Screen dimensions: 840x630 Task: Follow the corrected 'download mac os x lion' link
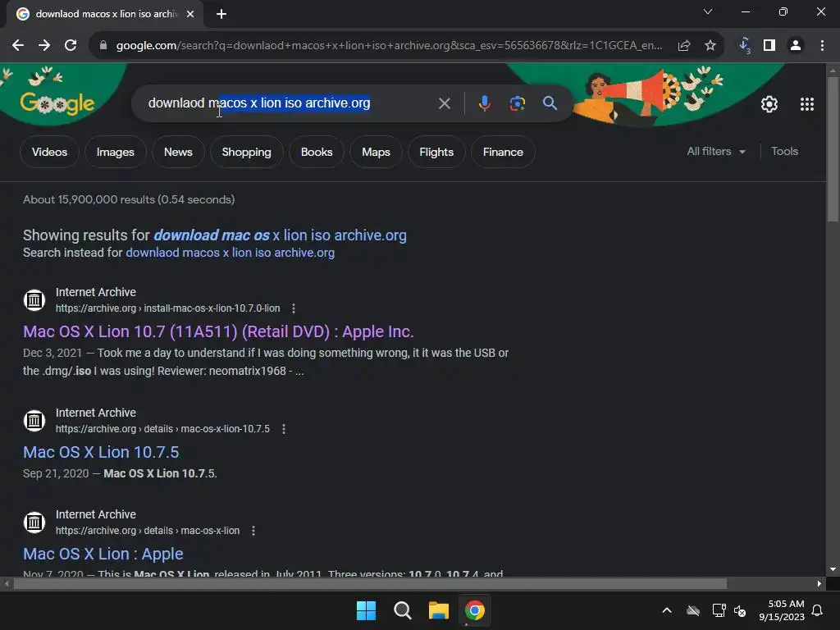click(280, 235)
